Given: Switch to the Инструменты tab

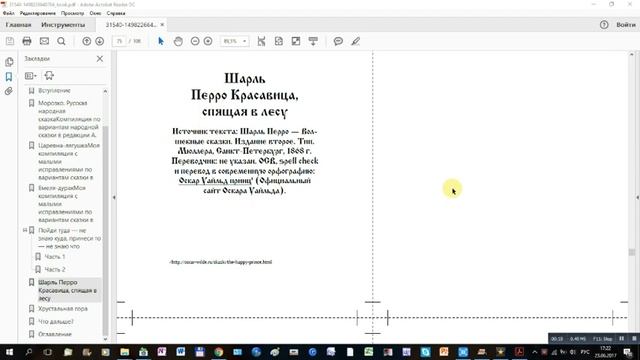Looking at the screenshot, I should pyautogui.click(x=63, y=25).
